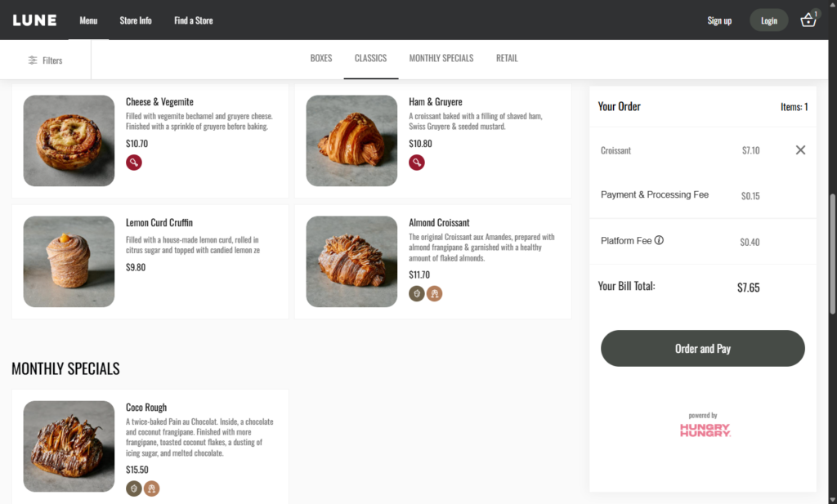
Task: Open the Lemon Curd Cruffin thumbnail
Action: click(x=69, y=261)
